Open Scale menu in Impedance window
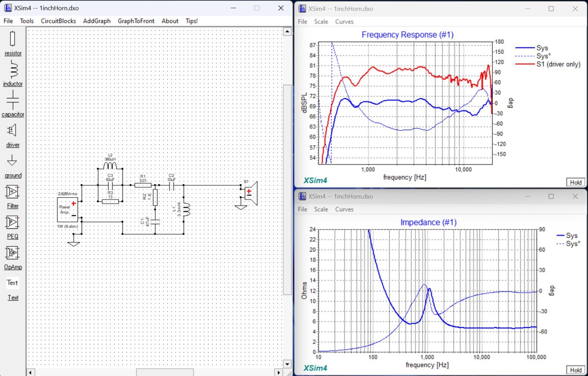This screenshot has height=376, width=588. (x=321, y=209)
